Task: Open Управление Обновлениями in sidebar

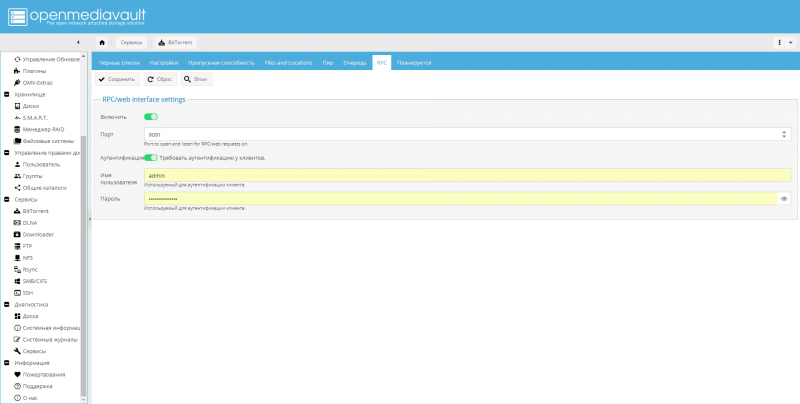Action: 51,59
